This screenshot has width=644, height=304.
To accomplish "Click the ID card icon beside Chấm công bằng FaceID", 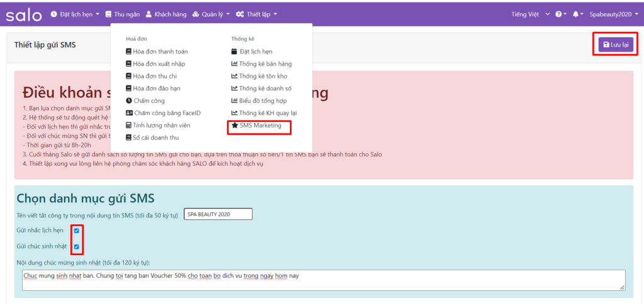I will coord(129,113).
